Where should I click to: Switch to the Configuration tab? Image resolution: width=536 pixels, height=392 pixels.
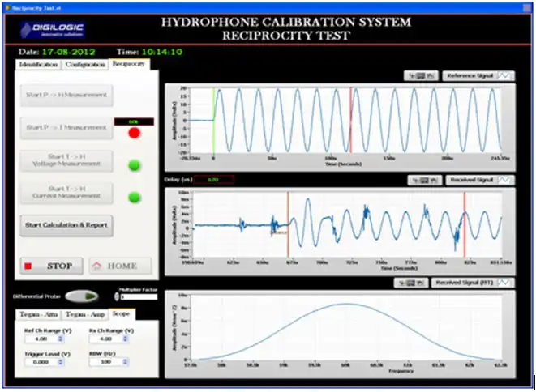[85, 64]
